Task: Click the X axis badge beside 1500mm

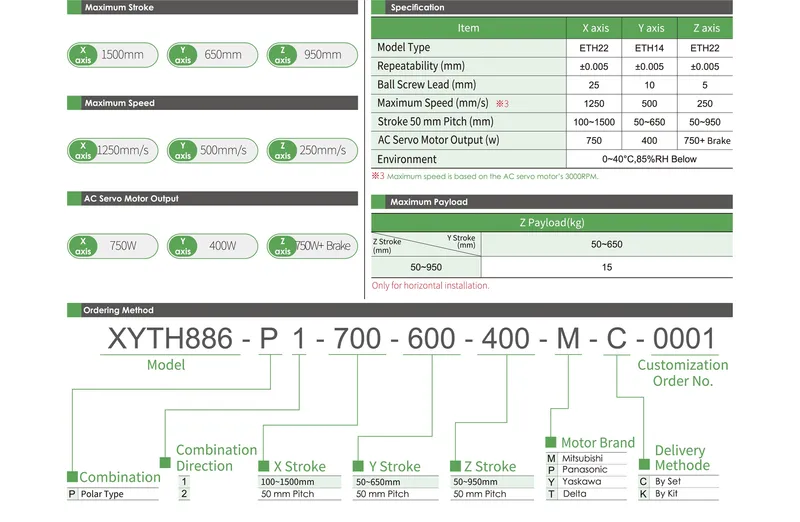Action: tap(83, 55)
